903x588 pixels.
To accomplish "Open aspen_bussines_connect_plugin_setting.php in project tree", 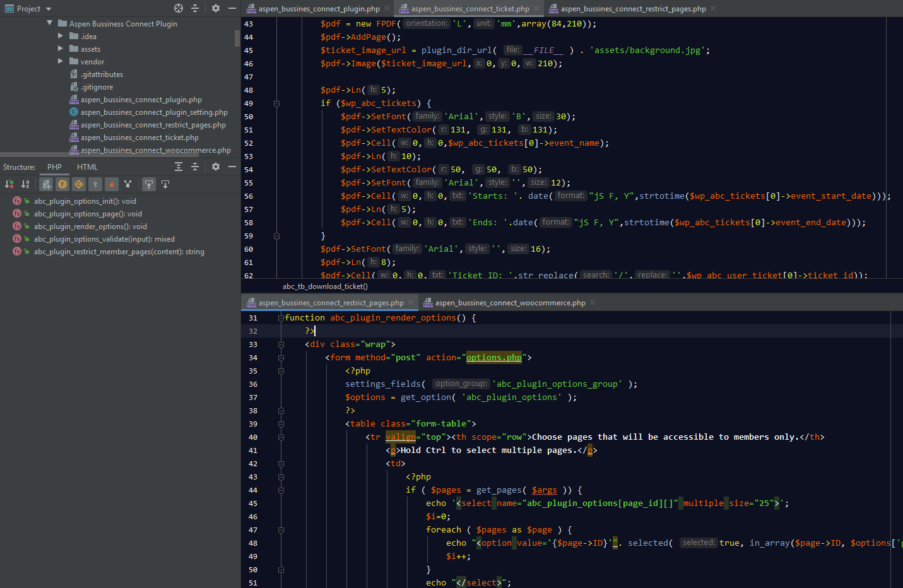I will 154,112.
